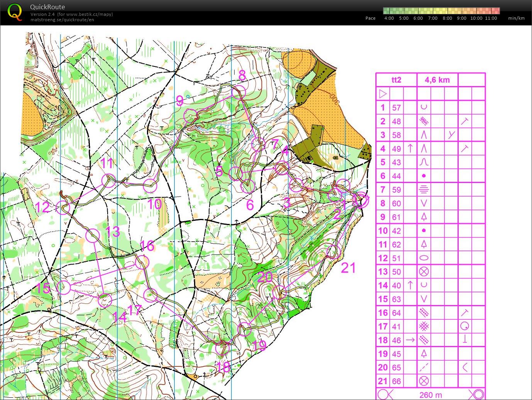Click the QuickRoute Q logo
Image resolution: width=532 pixels, height=400 pixels.
[15, 12]
